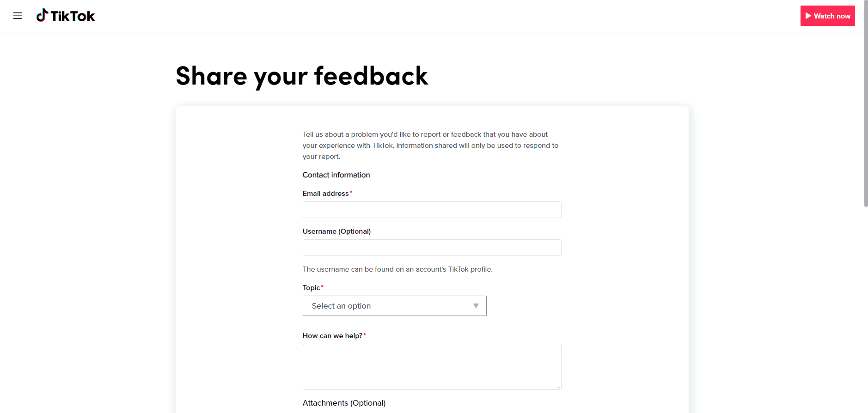
Task: Open the hamburger navigation menu
Action: 18,16
